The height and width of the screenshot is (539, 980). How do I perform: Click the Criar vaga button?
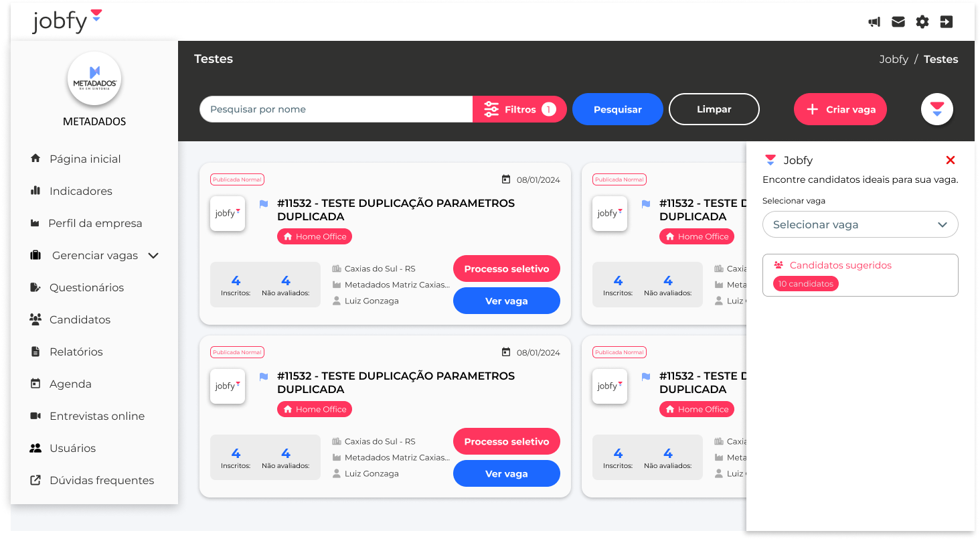840,109
